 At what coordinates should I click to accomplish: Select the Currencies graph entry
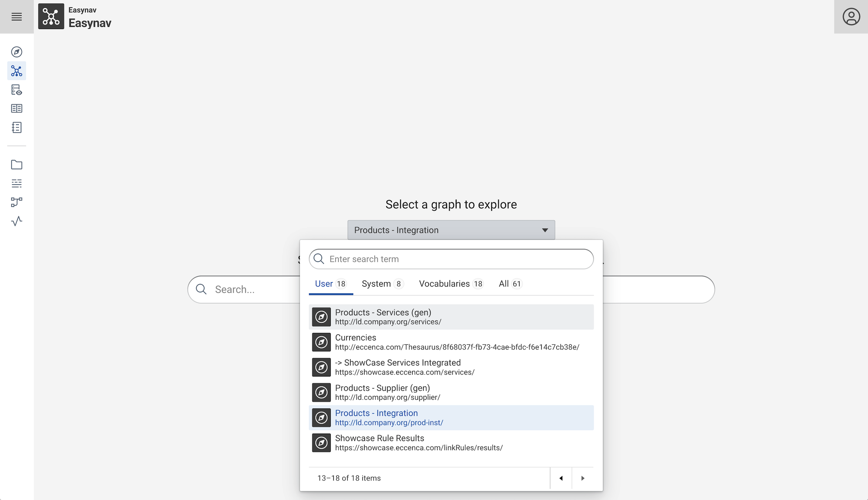click(451, 342)
